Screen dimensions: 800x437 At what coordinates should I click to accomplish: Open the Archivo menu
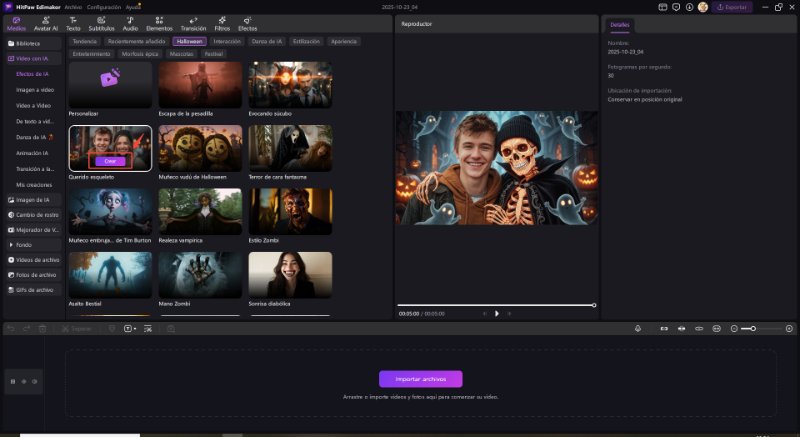[x=73, y=6]
